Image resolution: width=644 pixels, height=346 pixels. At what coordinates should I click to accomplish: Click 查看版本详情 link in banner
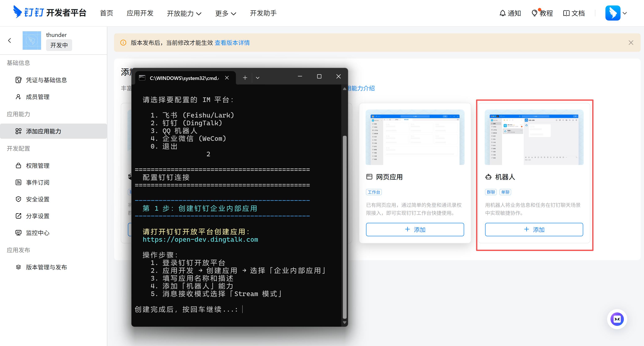point(232,43)
